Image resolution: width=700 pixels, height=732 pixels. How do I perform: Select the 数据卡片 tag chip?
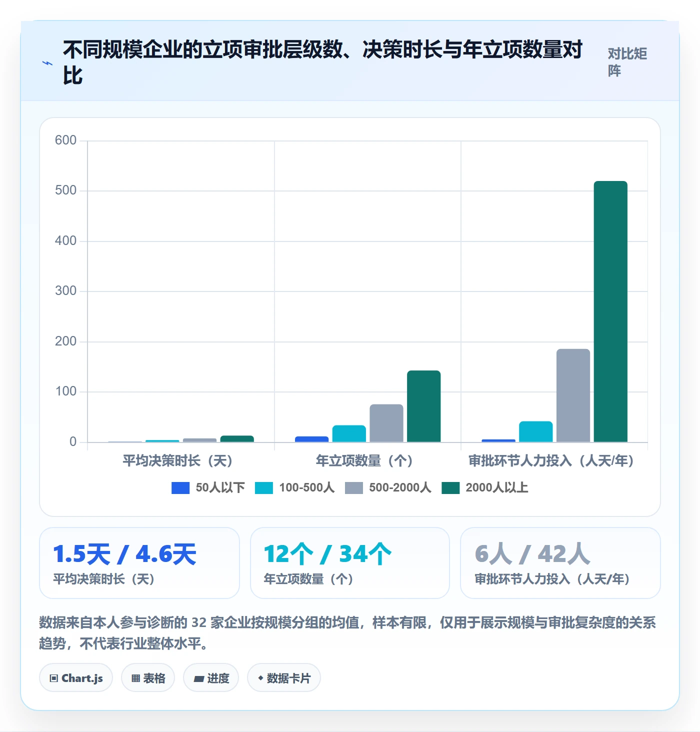[284, 678]
